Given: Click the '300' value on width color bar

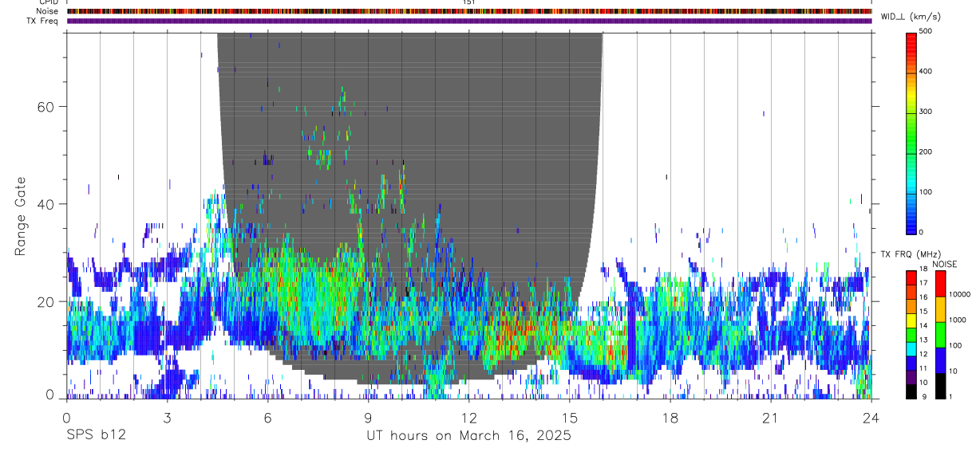Looking at the screenshot, I should (x=926, y=112).
